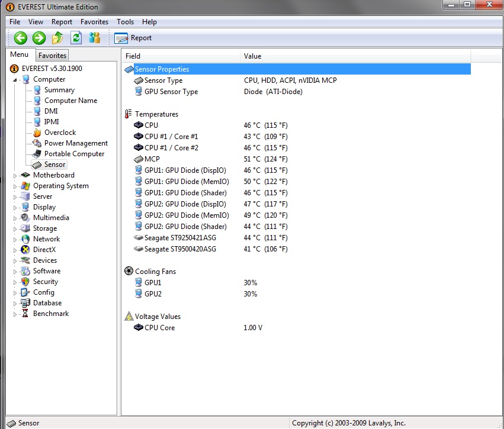Expand the Display tree node

click(x=15, y=208)
